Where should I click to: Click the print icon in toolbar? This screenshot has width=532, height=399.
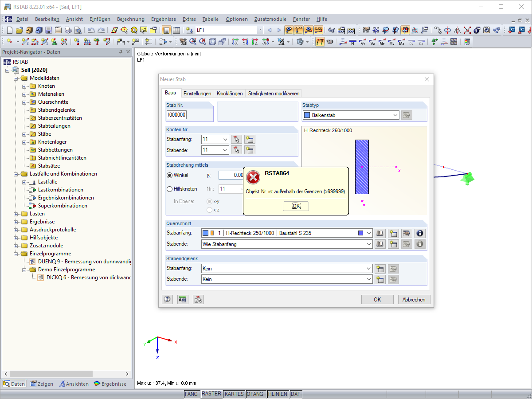tap(68, 30)
